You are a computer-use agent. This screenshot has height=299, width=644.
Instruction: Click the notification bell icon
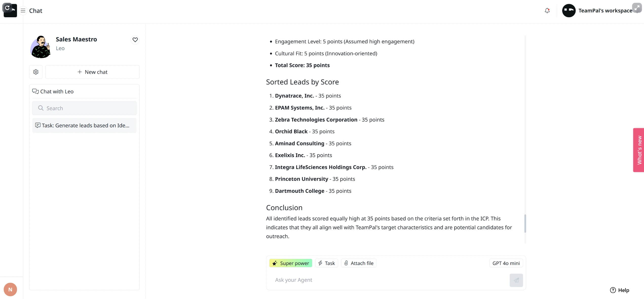tap(547, 11)
